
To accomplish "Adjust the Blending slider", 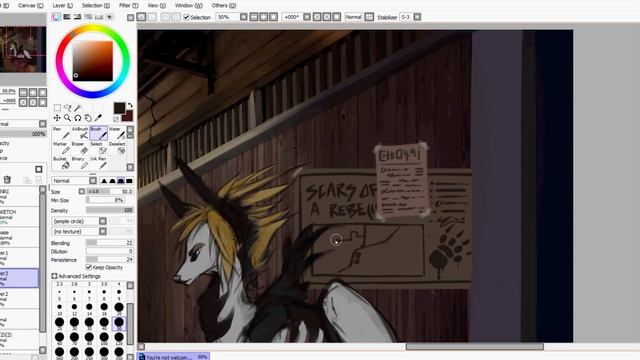I will tap(109, 243).
